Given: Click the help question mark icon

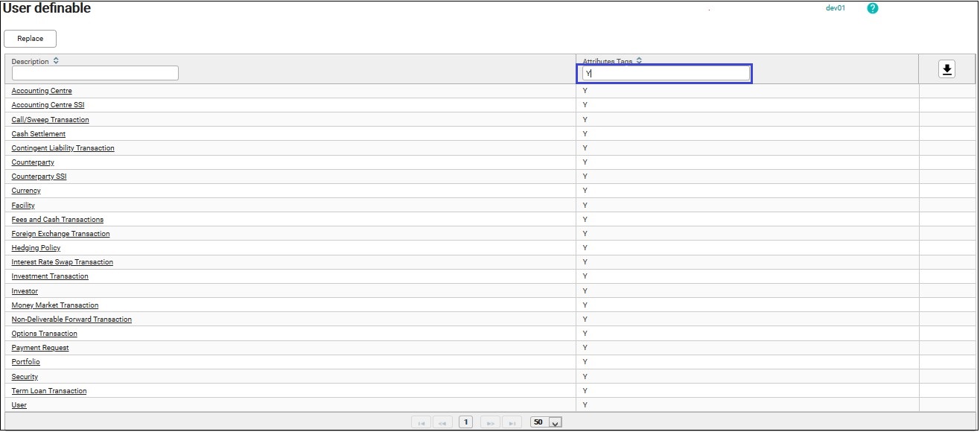Looking at the screenshot, I should point(873,8).
